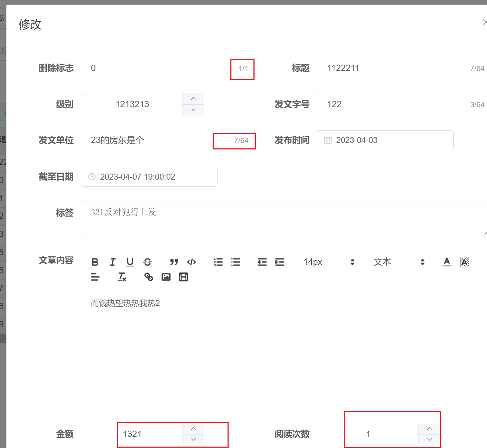The width and height of the screenshot is (487, 448).
Task: Click the 发文字号 input field
Action: (402, 104)
